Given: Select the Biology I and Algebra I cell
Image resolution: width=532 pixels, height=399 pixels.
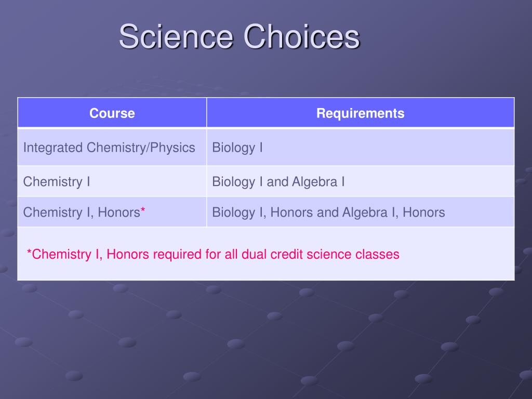Looking at the screenshot, I should click(x=361, y=181).
